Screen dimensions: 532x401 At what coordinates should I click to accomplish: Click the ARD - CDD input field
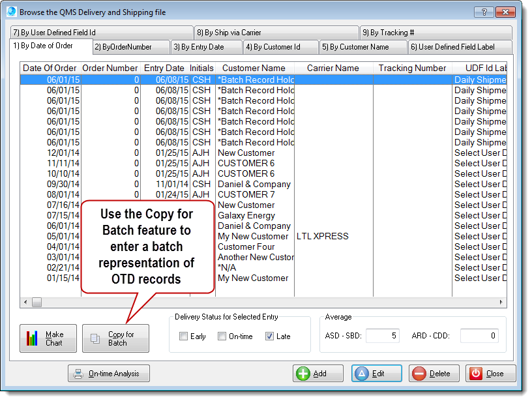tap(479, 336)
